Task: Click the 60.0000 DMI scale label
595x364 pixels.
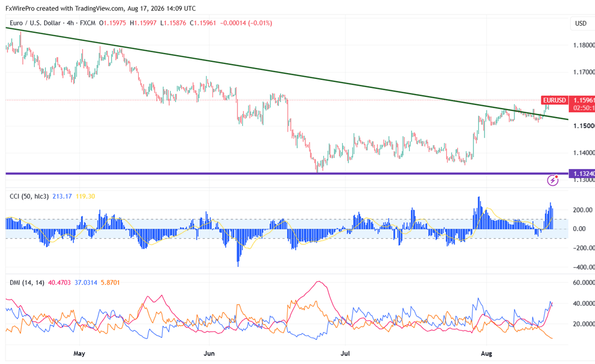Action: pyautogui.click(x=584, y=282)
